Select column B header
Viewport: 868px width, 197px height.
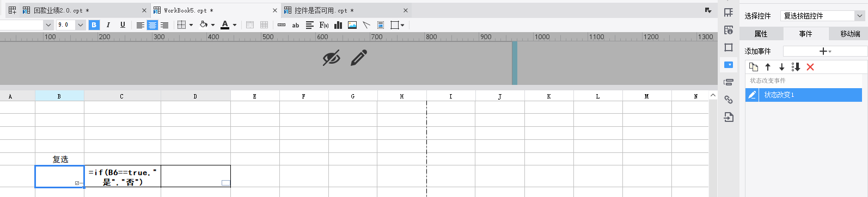[59, 96]
